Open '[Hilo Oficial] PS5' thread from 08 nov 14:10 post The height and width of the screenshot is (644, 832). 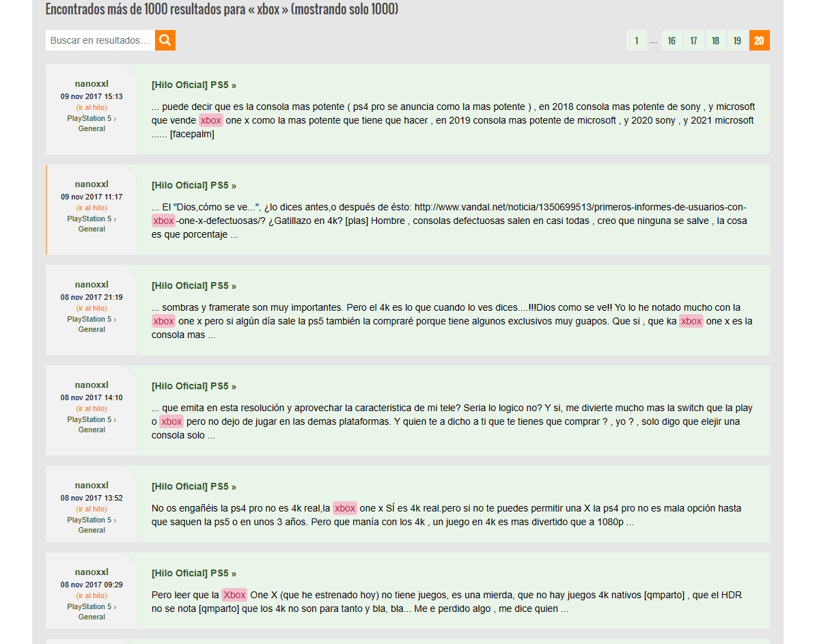194,387
